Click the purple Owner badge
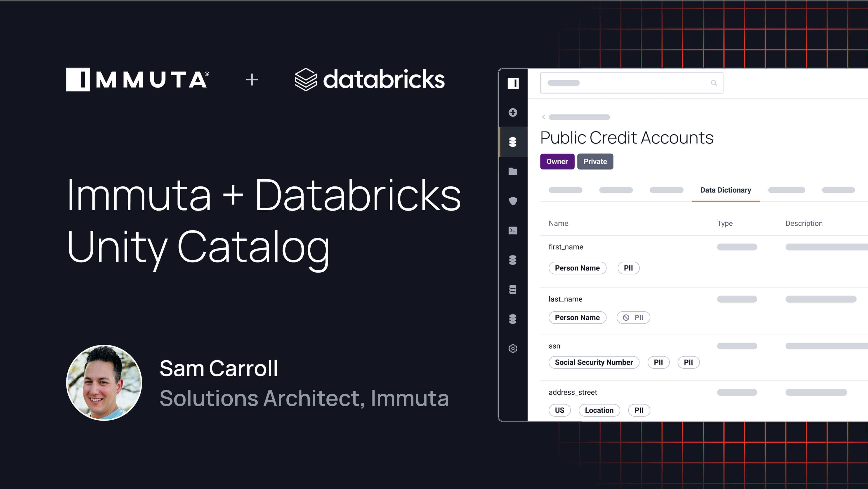Image resolution: width=868 pixels, height=489 pixels. pyautogui.click(x=557, y=162)
